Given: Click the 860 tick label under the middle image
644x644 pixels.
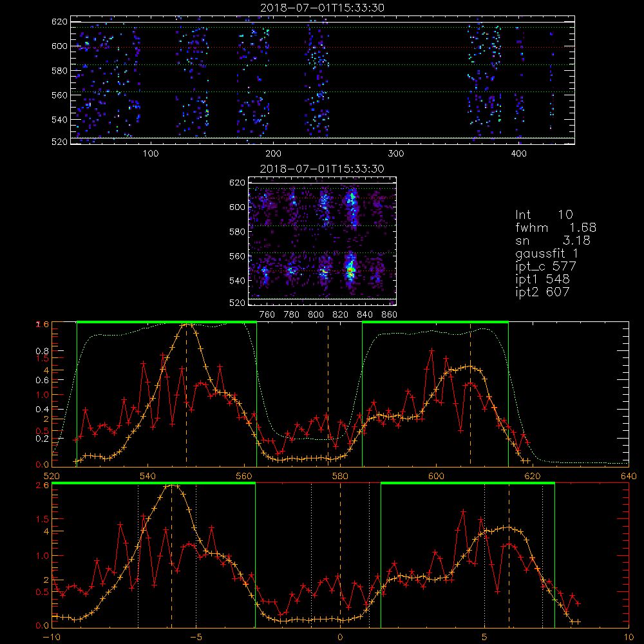Looking at the screenshot, I should [x=390, y=315].
